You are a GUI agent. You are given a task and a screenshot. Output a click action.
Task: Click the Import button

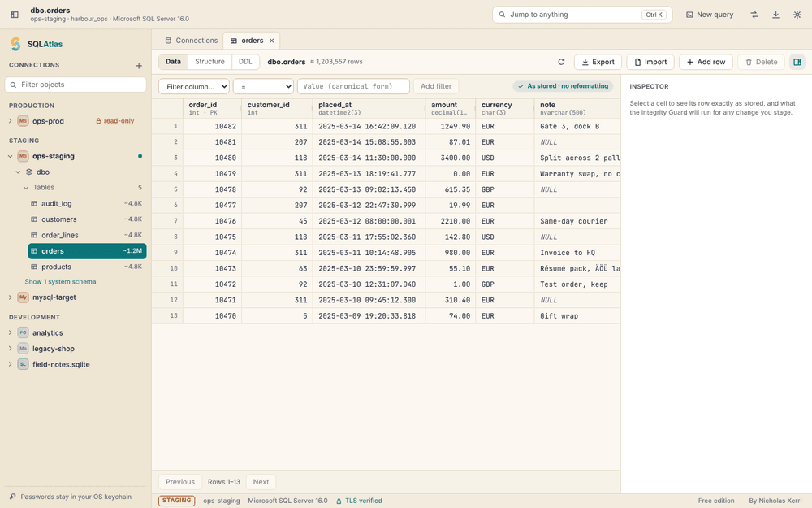pyautogui.click(x=650, y=62)
